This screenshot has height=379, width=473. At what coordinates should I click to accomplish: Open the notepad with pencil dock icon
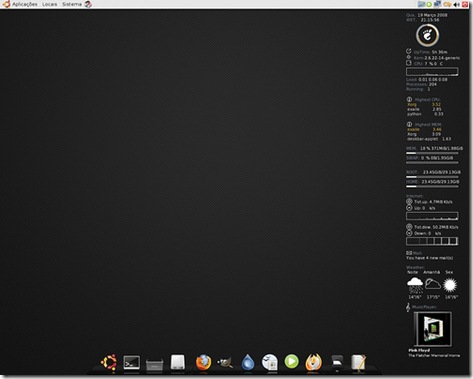(359, 362)
